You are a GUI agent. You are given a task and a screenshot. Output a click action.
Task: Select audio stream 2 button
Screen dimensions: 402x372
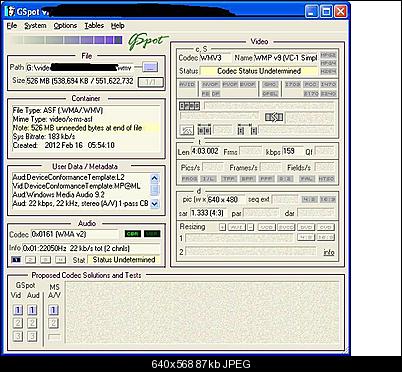click(31, 259)
